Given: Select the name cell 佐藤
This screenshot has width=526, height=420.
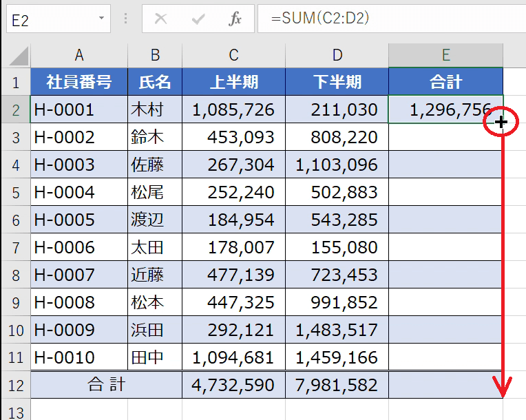Looking at the screenshot, I should (155, 165).
